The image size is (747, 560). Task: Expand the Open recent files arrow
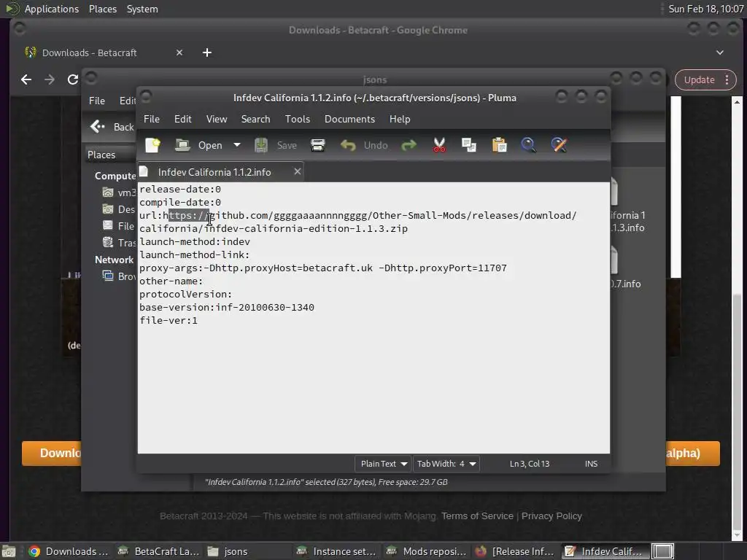(237, 145)
